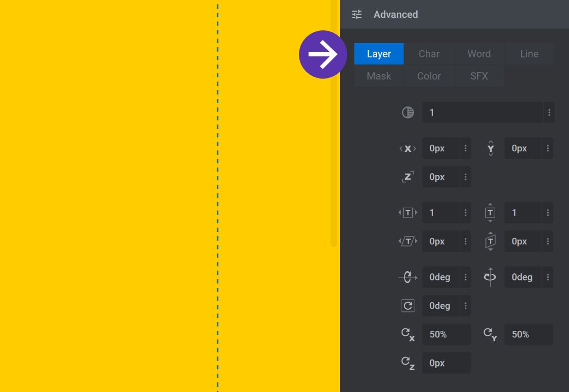
Task: Click the Y offset icon
Action: pos(490,149)
